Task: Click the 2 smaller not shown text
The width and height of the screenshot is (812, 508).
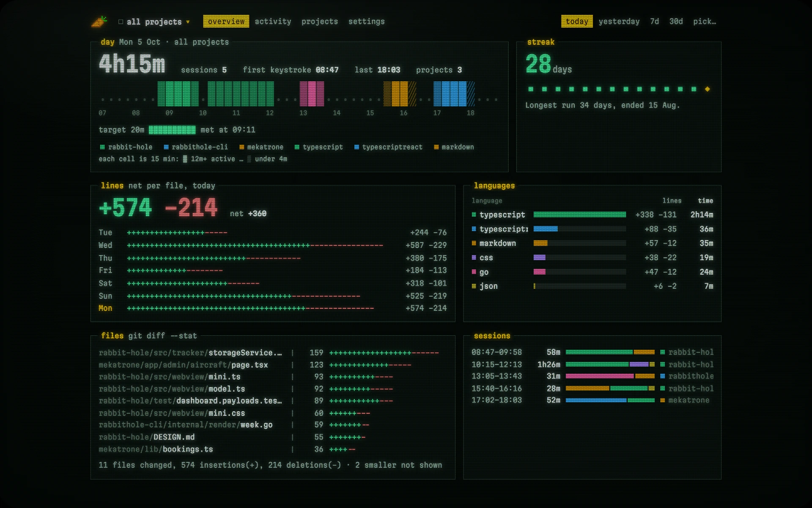Action: click(x=398, y=465)
